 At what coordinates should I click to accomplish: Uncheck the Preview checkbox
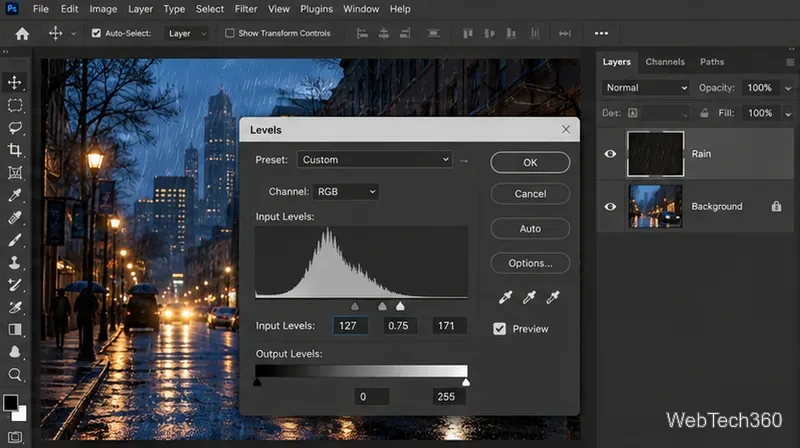click(499, 329)
